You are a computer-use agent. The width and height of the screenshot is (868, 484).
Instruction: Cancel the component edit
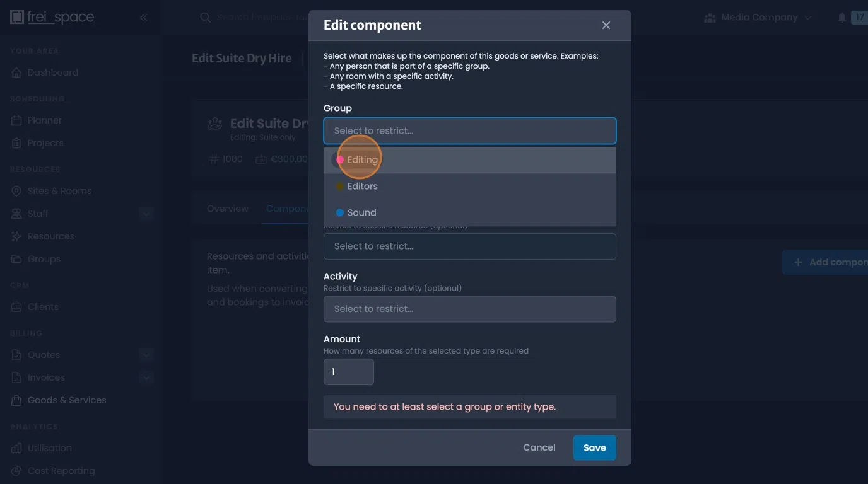(539, 447)
